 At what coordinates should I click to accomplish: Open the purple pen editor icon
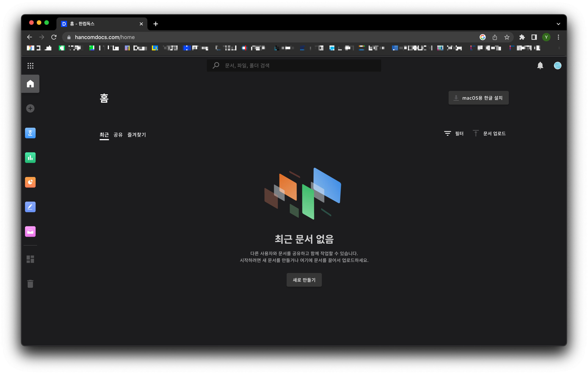30,207
